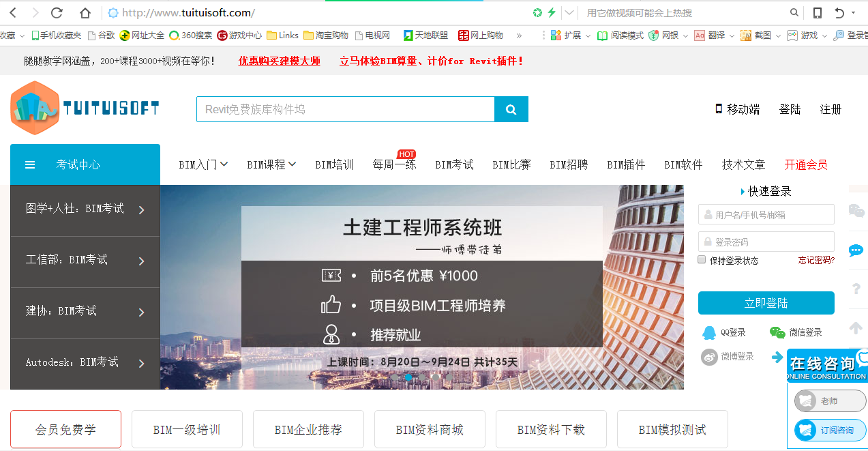Open the 游戏中心 bookmark
Viewport: 868px width, 451px height.
pyautogui.click(x=239, y=35)
